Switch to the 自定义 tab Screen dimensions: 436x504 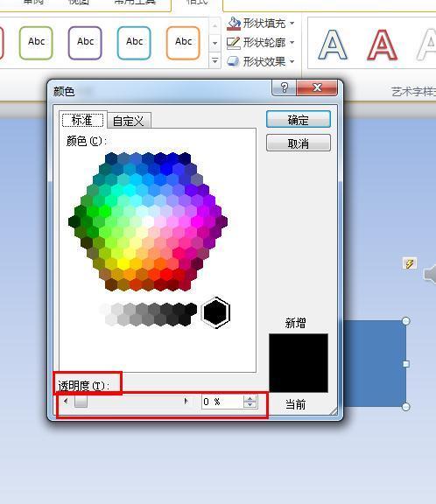pyautogui.click(x=129, y=121)
